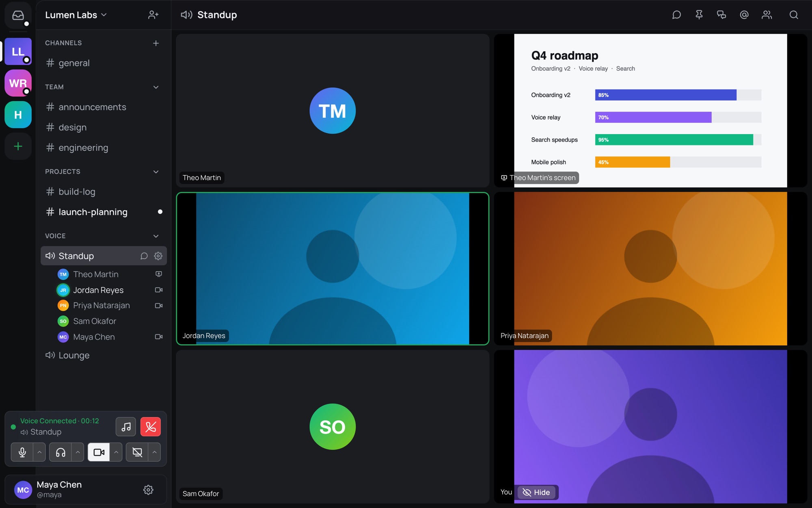
Task: Open search with the magnifier icon
Action: (794, 15)
